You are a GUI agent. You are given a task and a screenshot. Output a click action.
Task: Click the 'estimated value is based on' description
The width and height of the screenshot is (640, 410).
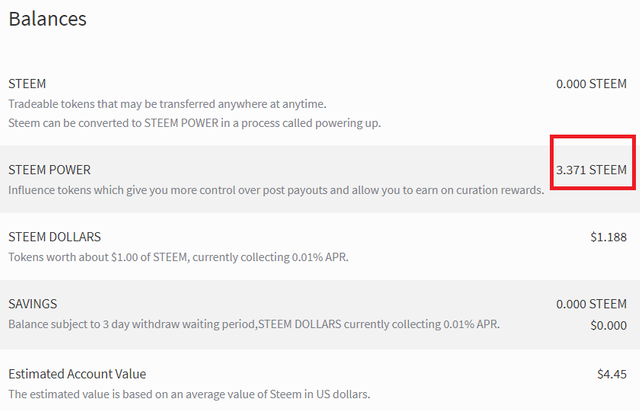pos(189,394)
